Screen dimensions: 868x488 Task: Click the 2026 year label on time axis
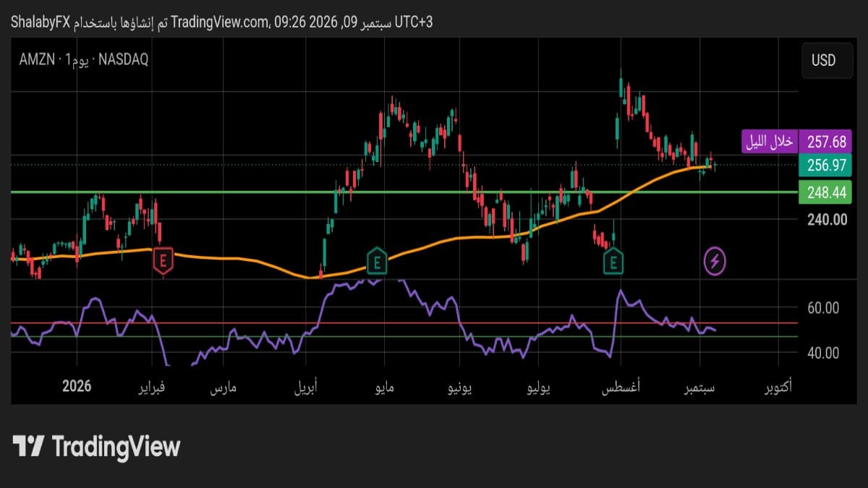coord(77,386)
